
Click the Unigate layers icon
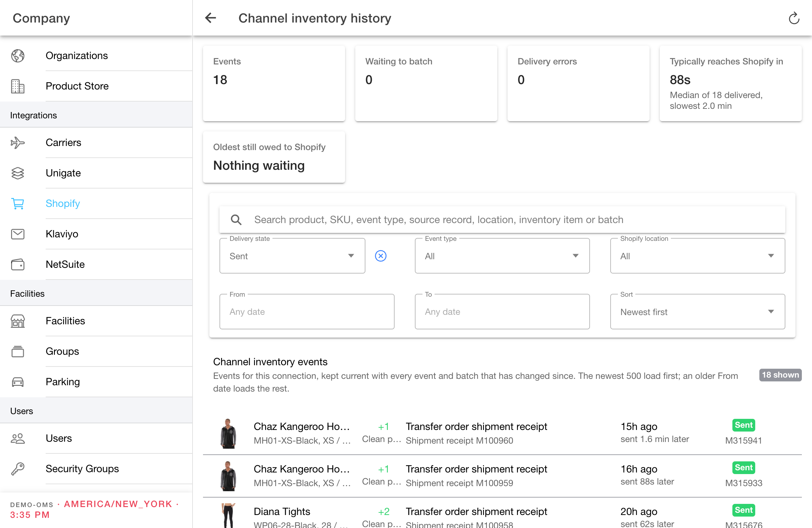coord(18,173)
